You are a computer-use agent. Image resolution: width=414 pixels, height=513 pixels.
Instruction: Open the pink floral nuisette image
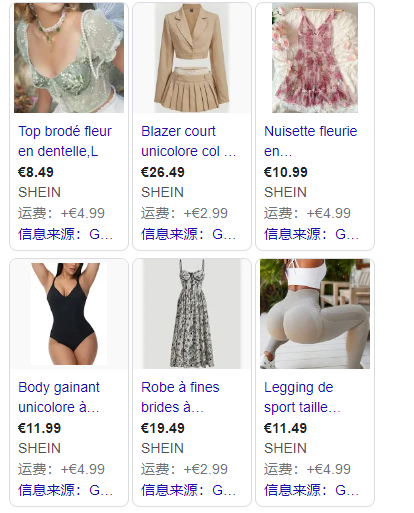pos(315,58)
